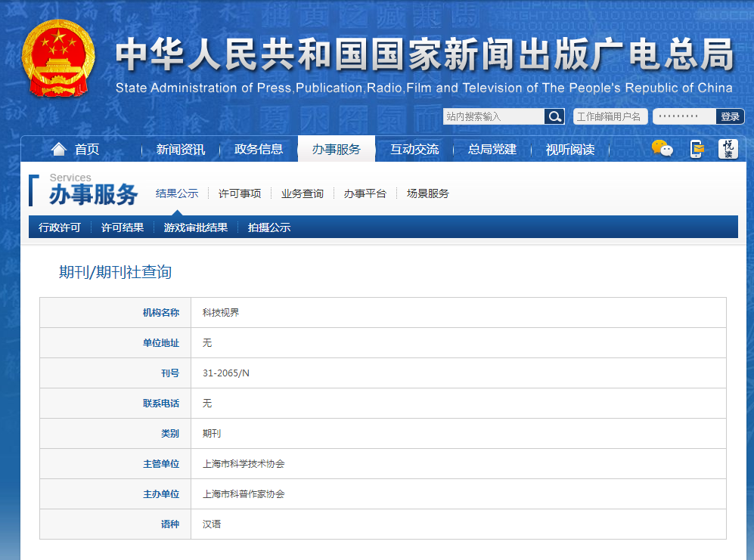This screenshot has width=754, height=560.
Task: Open the 政务信息 navigation item
Action: pyautogui.click(x=259, y=150)
